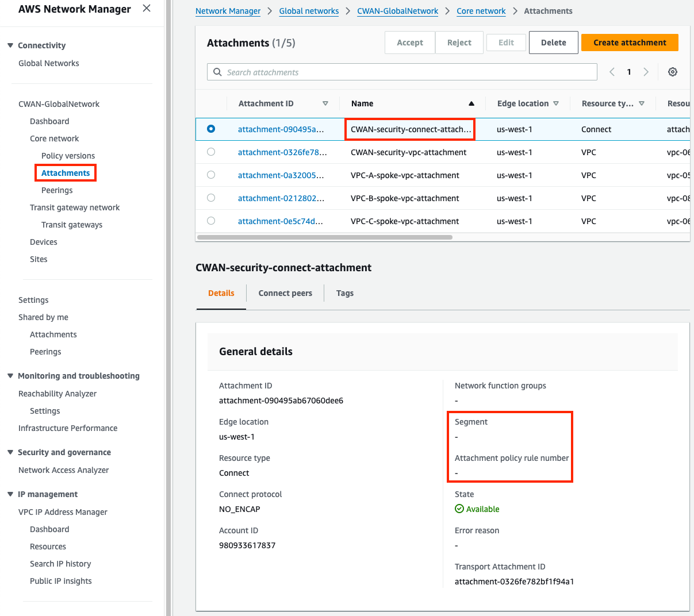Open Sites in sidebar
The height and width of the screenshot is (616, 694).
pyautogui.click(x=39, y=259)
